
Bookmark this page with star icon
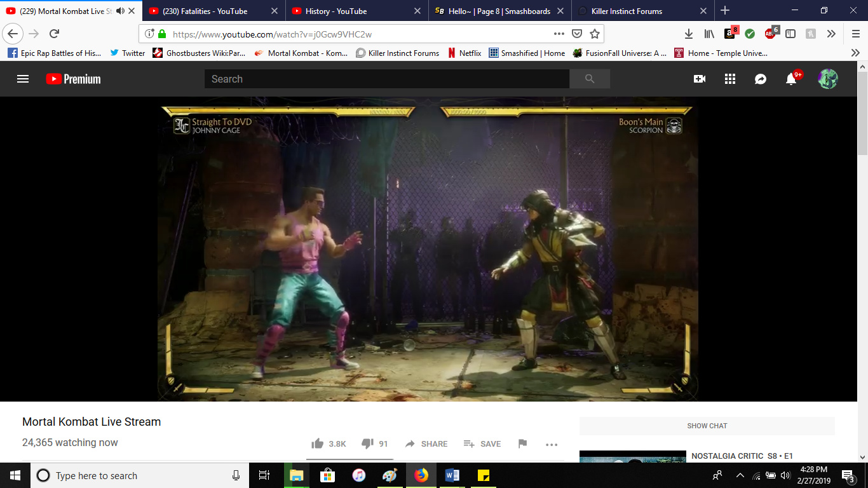coord(594,34)
